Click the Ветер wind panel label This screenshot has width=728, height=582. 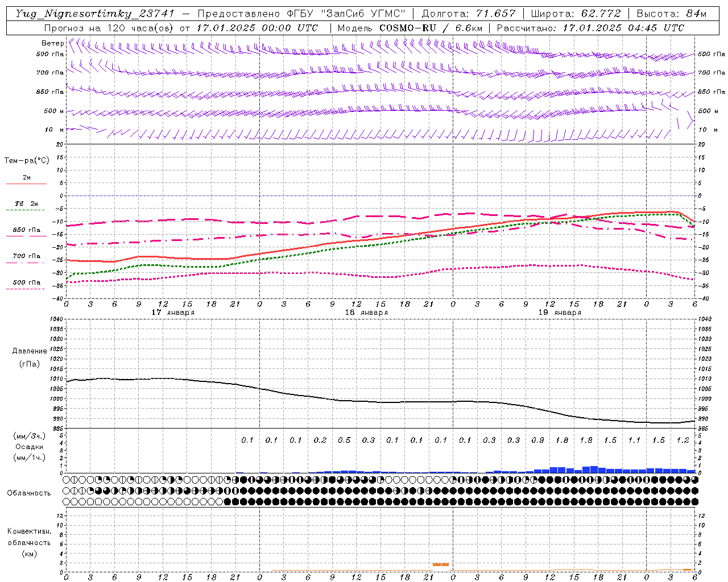click(52, 43)
